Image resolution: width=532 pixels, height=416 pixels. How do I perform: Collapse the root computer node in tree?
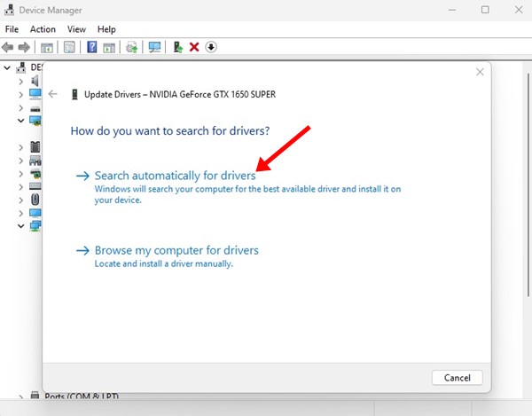pos(8,67)
